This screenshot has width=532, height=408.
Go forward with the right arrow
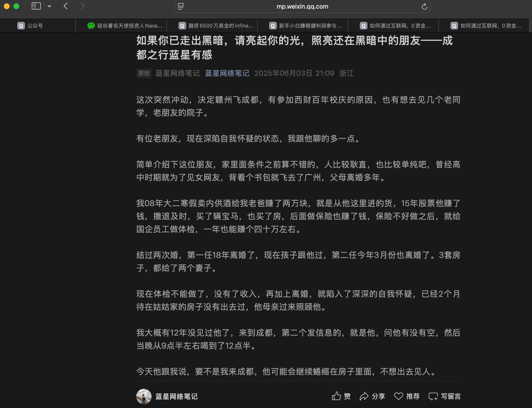[83, 6]
